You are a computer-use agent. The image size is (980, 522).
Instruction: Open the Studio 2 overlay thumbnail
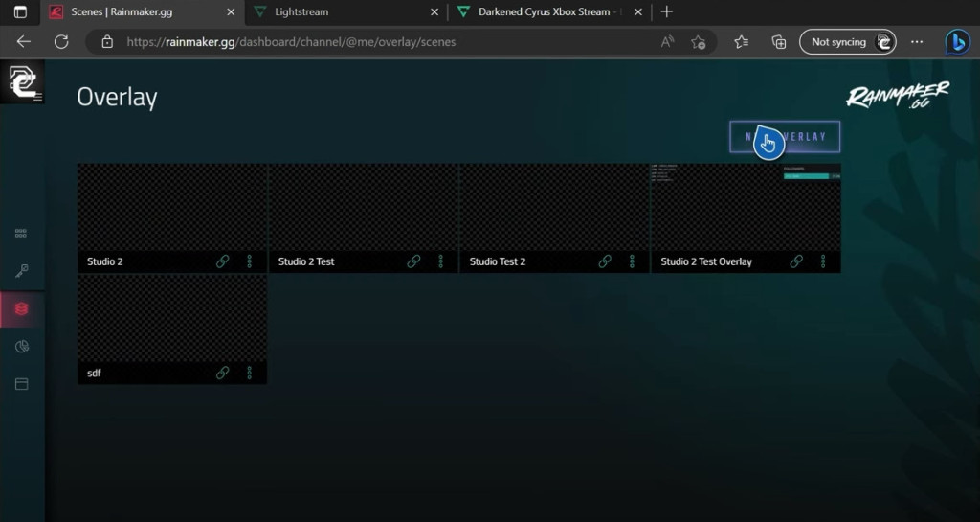(172, 207)
